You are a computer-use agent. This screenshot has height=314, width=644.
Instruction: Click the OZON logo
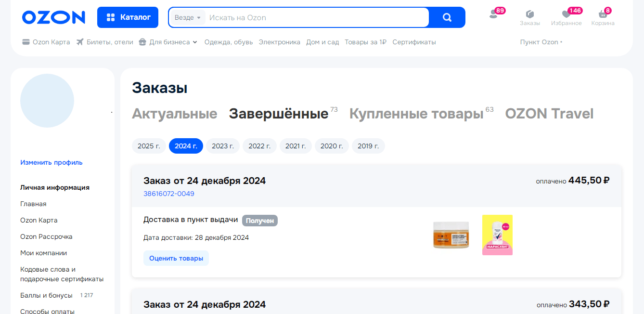click(x=53, y=17)
